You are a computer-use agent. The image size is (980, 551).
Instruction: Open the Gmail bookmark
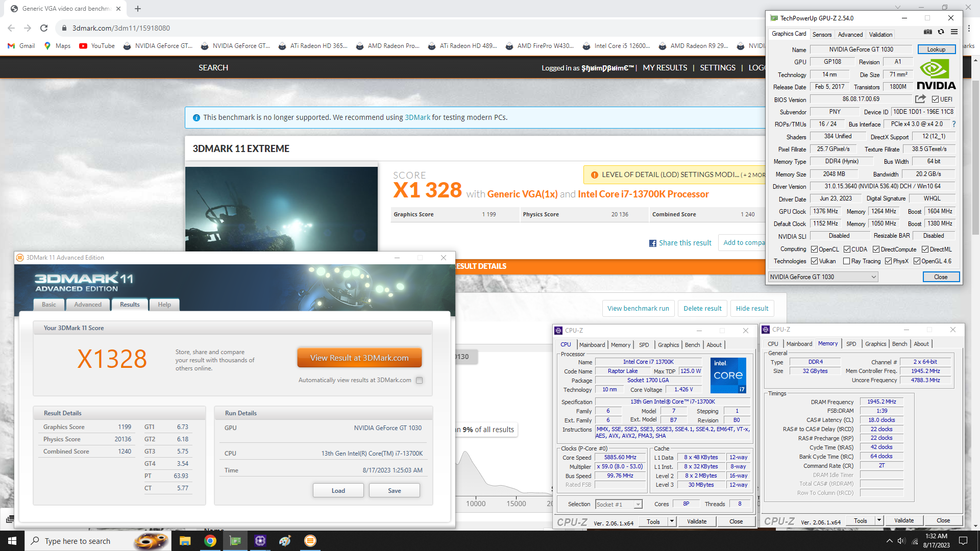[21, 46]
